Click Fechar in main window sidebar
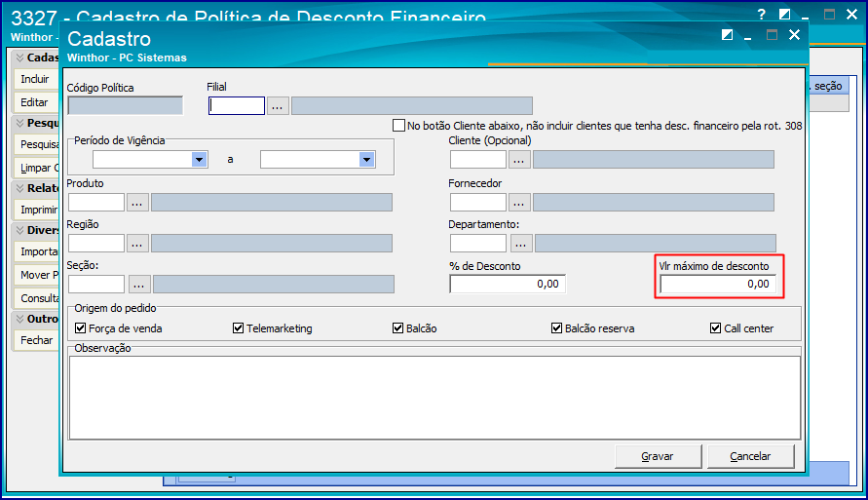This screenshot has width=868, height=500. 36,340
